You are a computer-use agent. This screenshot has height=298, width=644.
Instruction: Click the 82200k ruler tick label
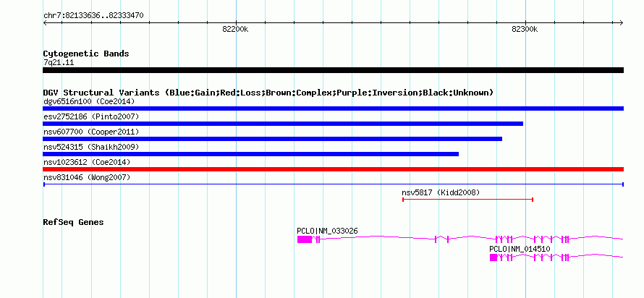coord(235,29)
